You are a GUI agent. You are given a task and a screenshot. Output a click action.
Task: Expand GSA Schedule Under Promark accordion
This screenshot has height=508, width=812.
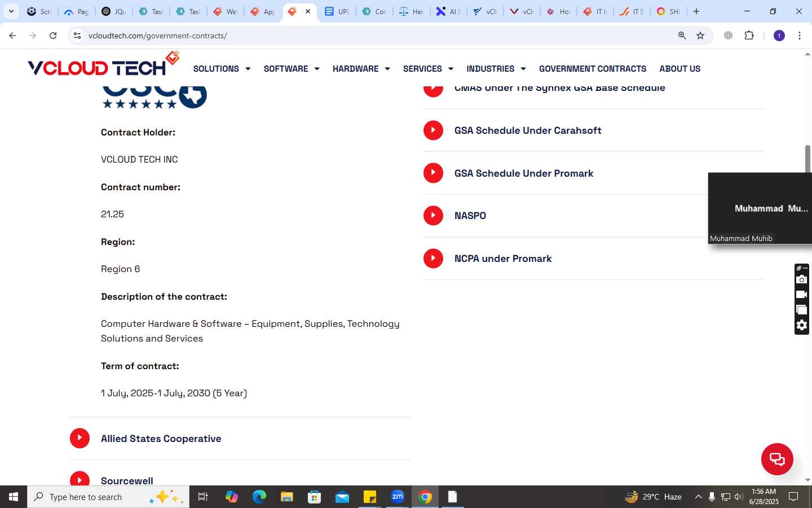524,173
